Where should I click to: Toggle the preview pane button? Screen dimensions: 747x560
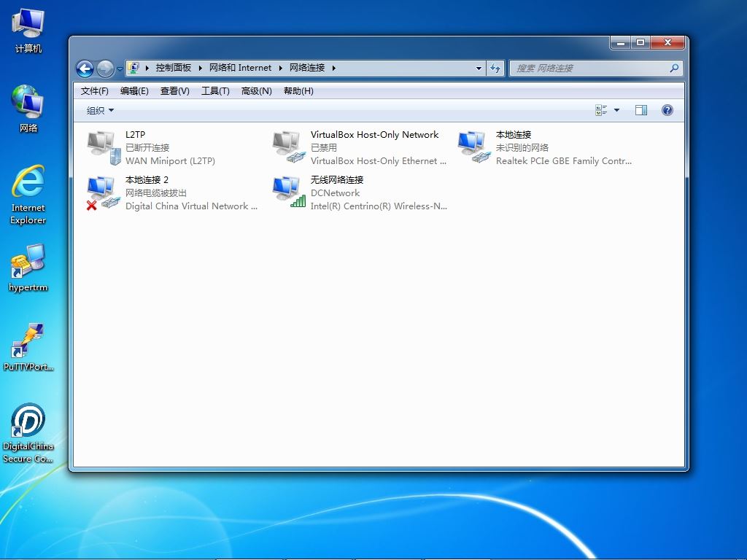point(641,111)
